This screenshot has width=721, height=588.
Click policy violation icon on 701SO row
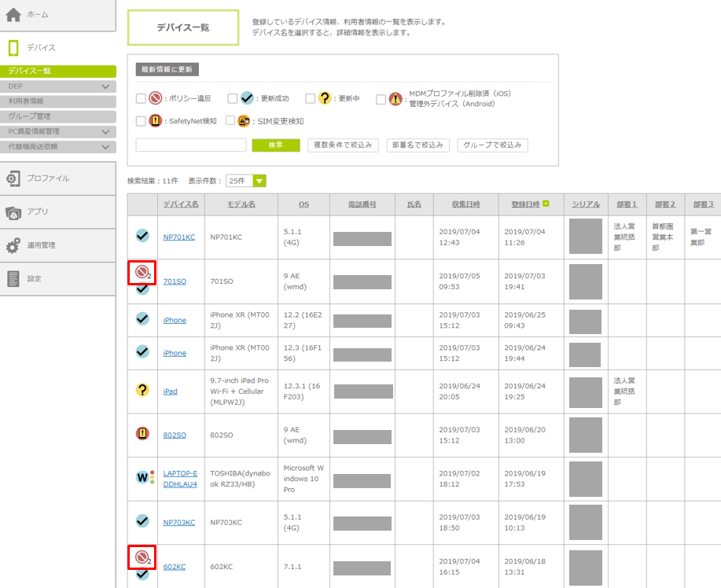click(142, 272)
